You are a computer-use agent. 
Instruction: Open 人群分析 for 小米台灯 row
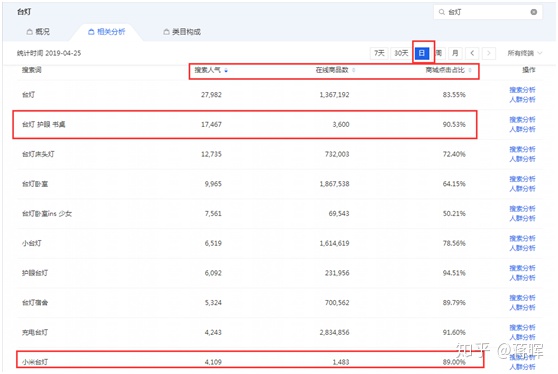(522, 367)
